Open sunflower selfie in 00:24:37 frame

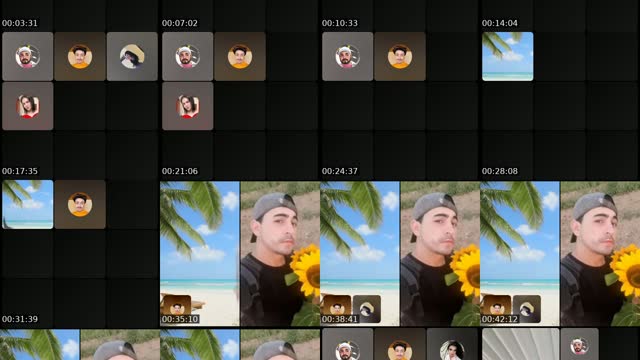point(440,253)
